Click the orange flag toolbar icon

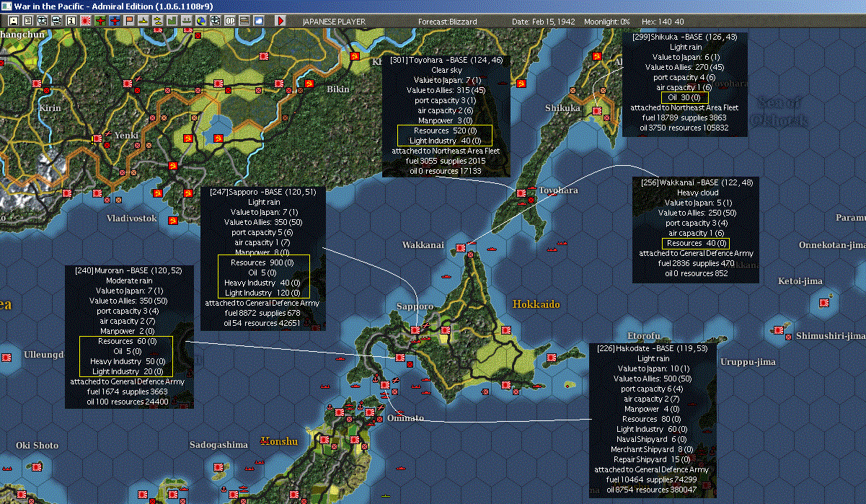pyautogui.click(x=129, y=21)
